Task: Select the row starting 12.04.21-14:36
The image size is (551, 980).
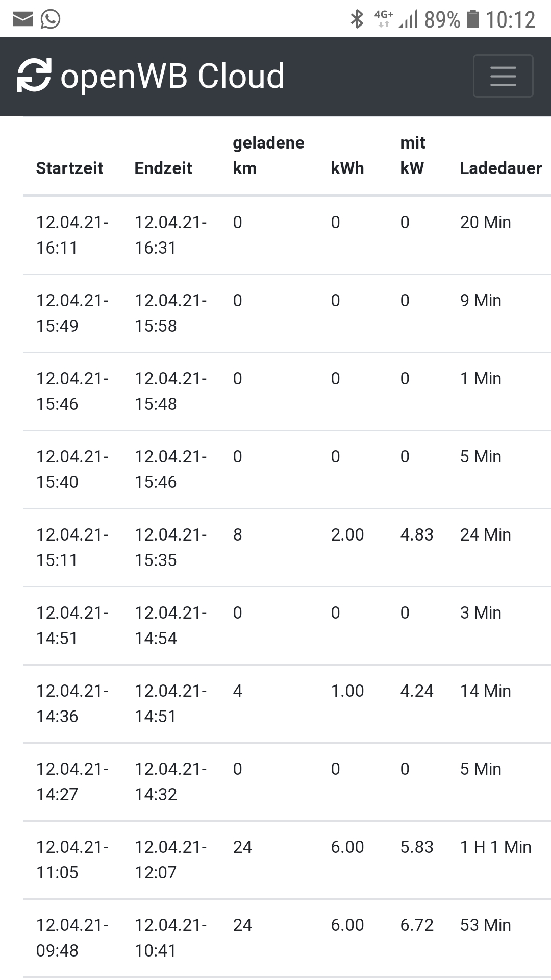Action: pos(287,704)
